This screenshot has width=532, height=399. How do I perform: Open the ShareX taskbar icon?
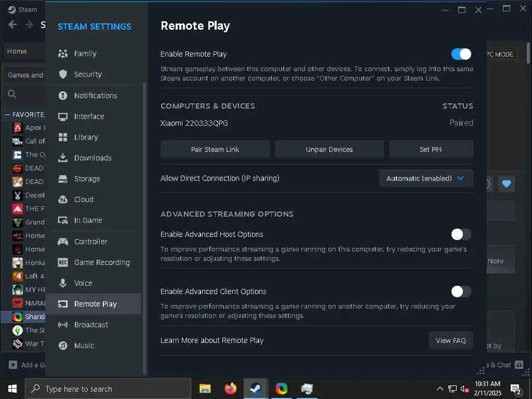(281, 389)
